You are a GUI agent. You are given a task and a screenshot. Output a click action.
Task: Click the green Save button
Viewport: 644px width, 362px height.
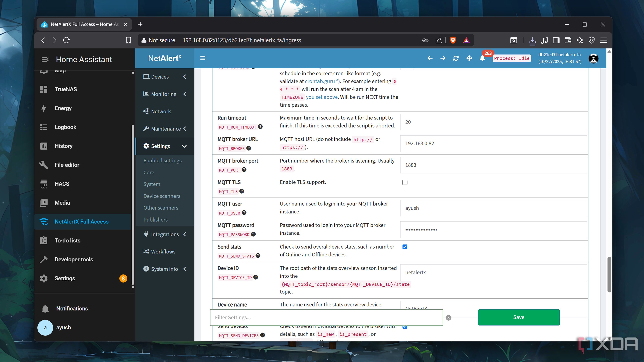pos(519,317)
